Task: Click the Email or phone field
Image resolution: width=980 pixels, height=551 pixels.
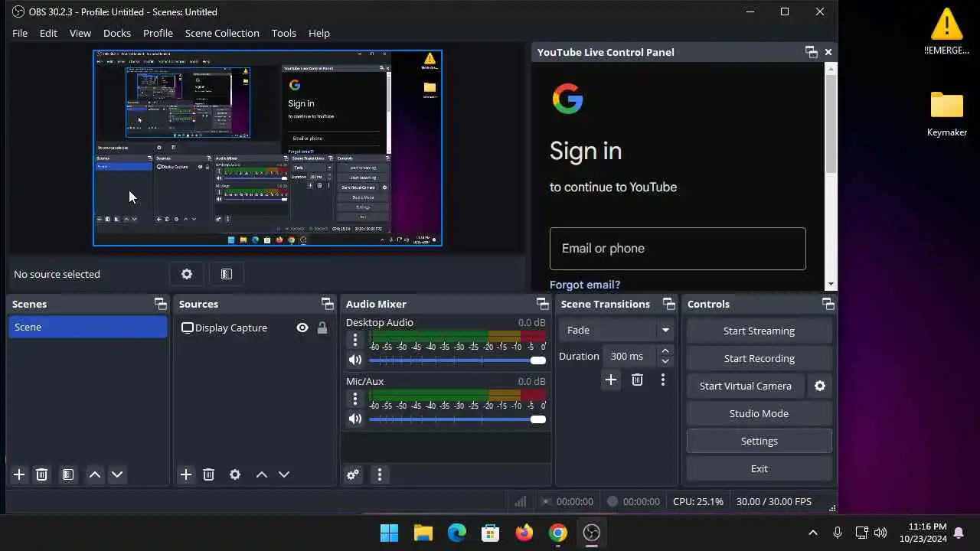Action: pyautogui.click(x=678, y=249)
